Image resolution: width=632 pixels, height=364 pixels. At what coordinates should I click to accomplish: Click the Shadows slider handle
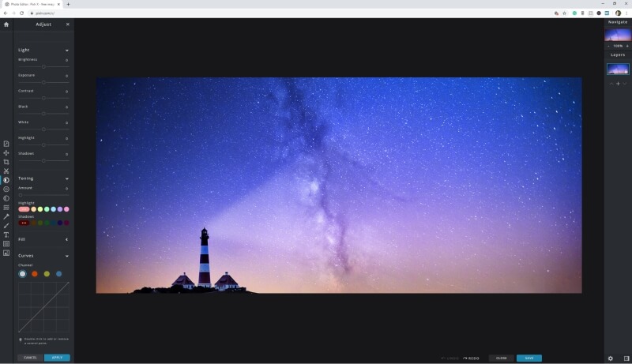[43, 160]
